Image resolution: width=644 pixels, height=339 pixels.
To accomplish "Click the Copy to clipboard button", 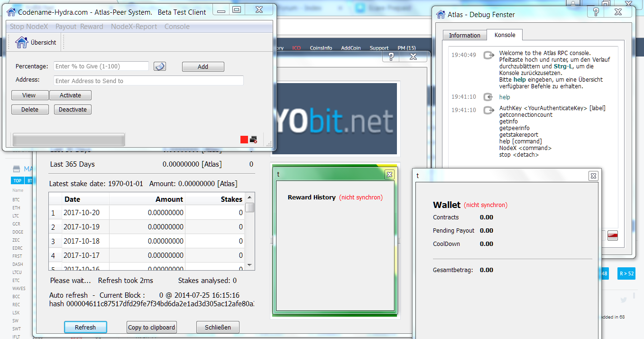I will pos(152,327).
